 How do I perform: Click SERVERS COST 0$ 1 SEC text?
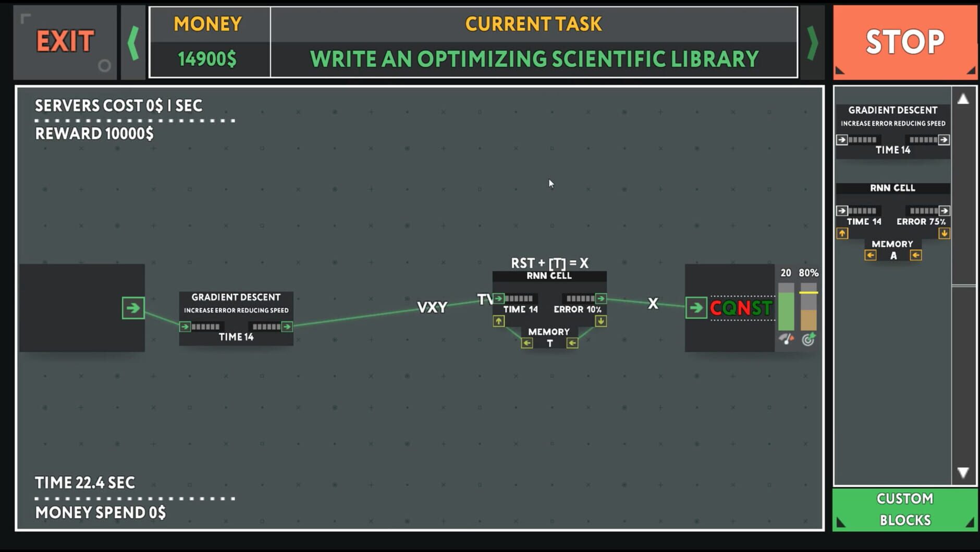point(118,106)
